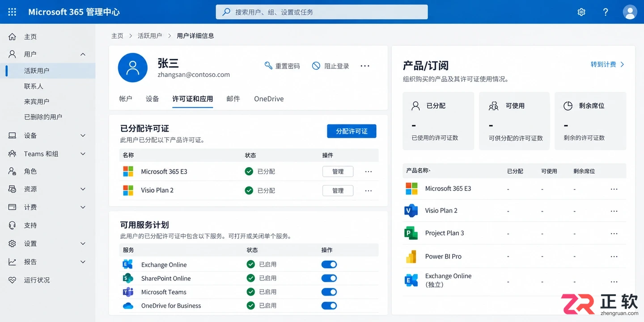
Task: Follow the 转到计费 link
Action: click(607, 64)
